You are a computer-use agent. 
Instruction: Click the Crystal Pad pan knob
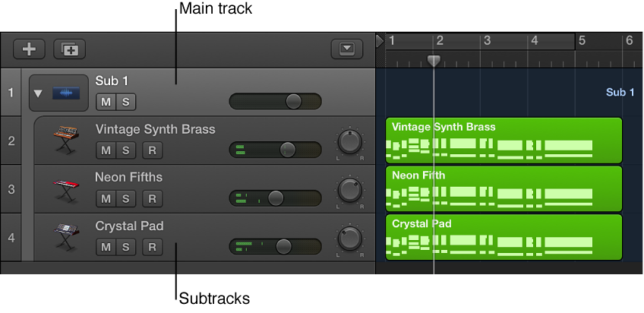(x=350, y=239)
